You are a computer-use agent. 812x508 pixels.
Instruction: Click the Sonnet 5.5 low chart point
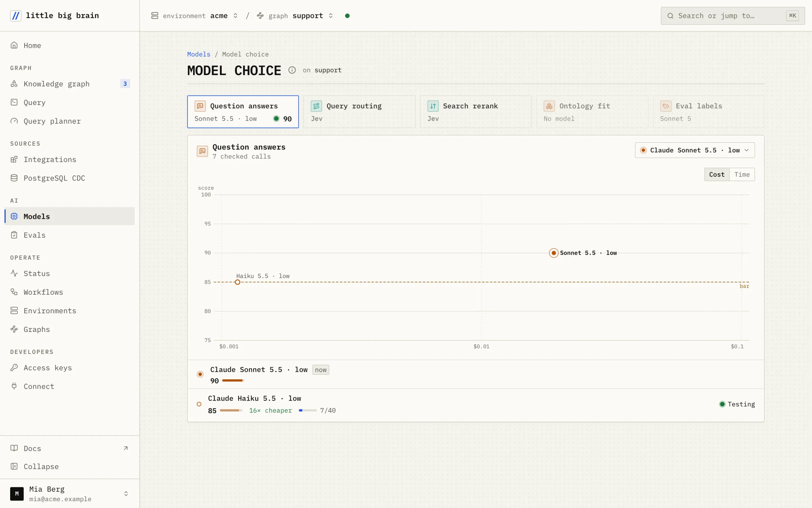click(x=554, y=253)
